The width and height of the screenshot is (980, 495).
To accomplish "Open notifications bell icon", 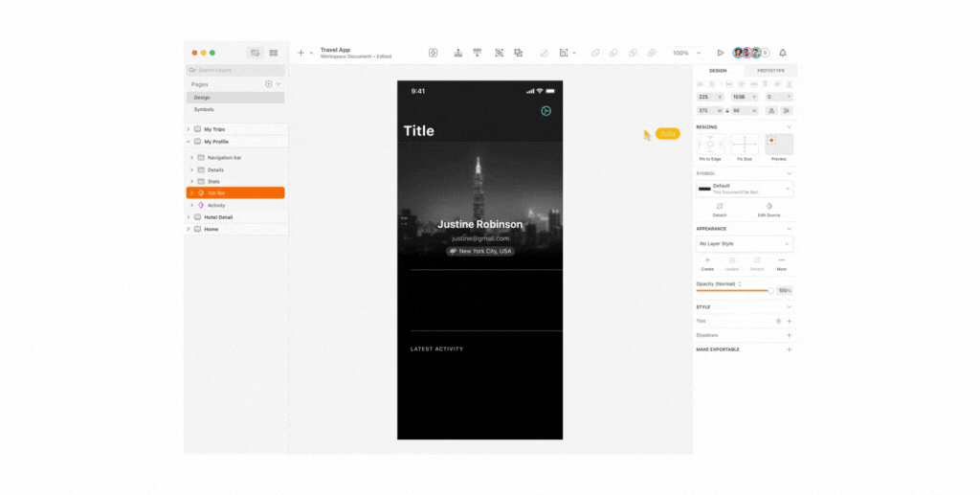I will pos(783,53).
